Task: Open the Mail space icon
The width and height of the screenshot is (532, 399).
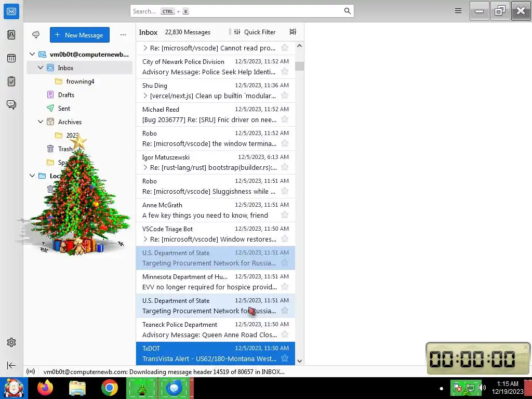Action: point(11,11)
